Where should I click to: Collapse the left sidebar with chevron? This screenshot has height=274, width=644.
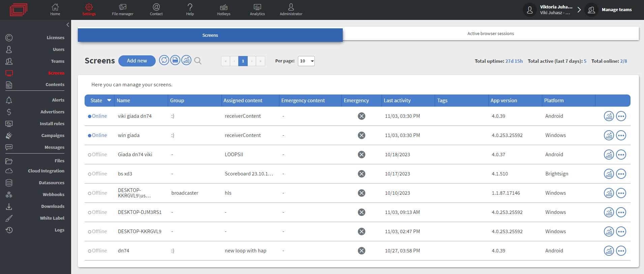coord(68,25)
